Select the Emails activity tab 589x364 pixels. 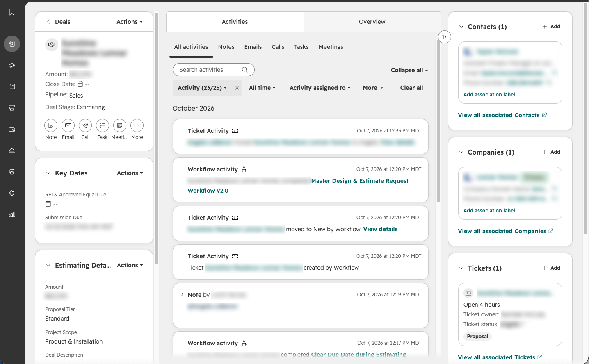click(253, 47)
